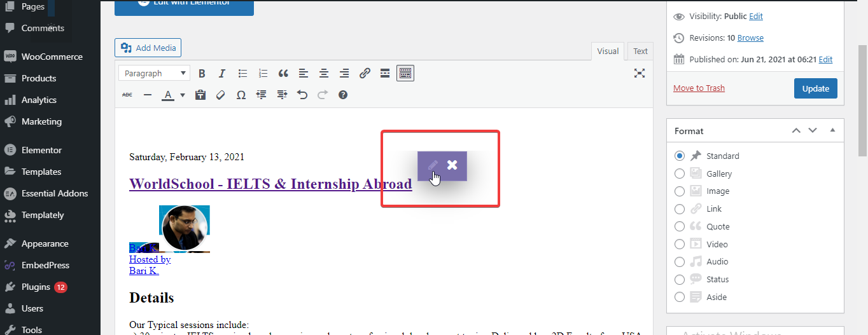This screenshot has width=868, height=335.
Task: Click the Update button
Action: pyautogui.click(x=816, y=88)
